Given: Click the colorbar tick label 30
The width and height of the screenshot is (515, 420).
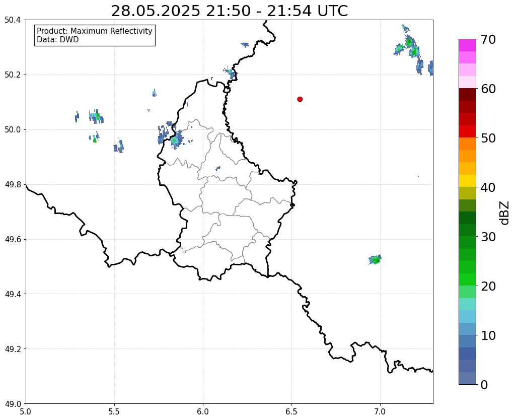Looking at the screenshot, I should pyautogui.click(x=488, y=237).
